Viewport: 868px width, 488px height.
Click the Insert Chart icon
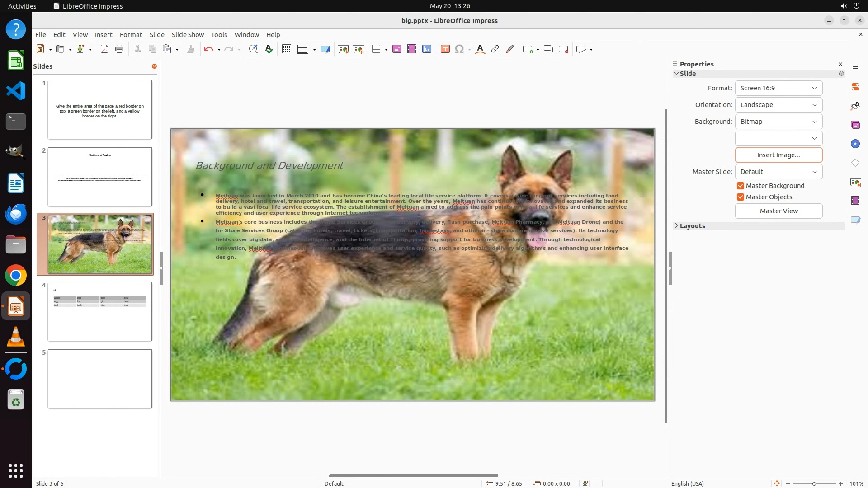[427, 49]
